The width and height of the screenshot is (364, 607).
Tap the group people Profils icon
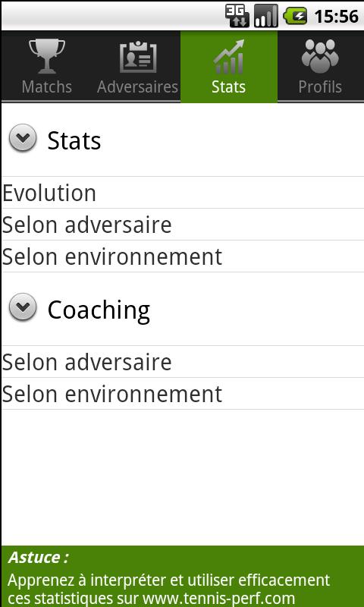click(320, 55)
